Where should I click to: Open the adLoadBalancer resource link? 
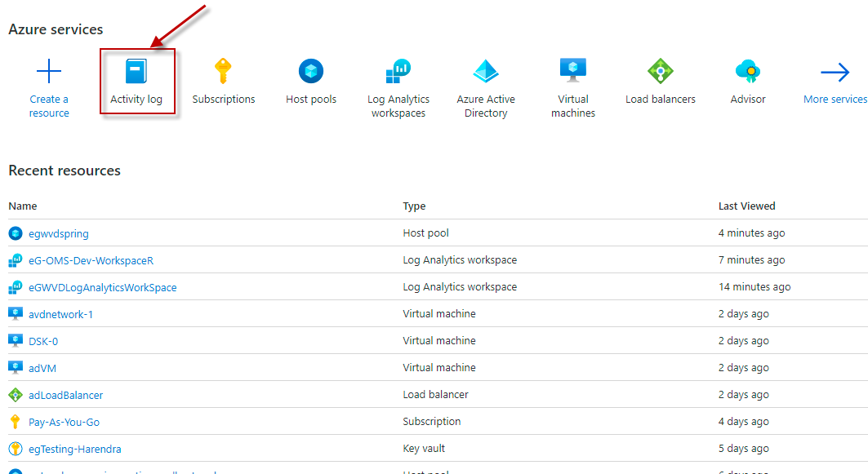click(66, 396)
